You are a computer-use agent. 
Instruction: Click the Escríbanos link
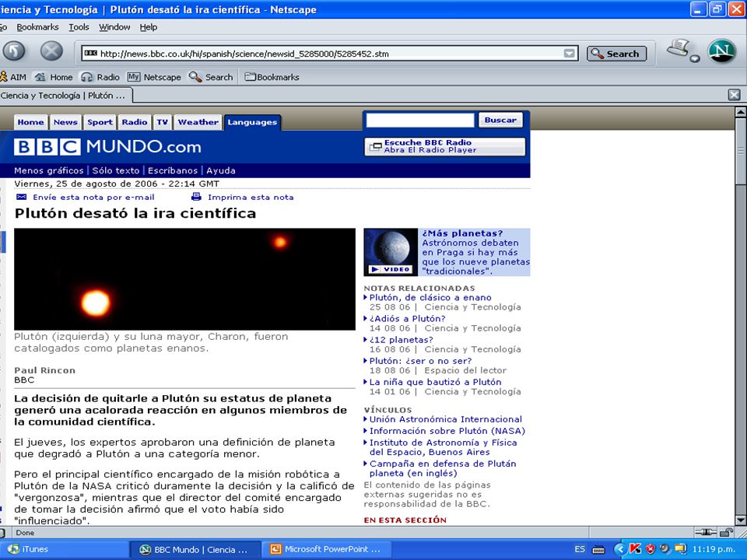173,170
